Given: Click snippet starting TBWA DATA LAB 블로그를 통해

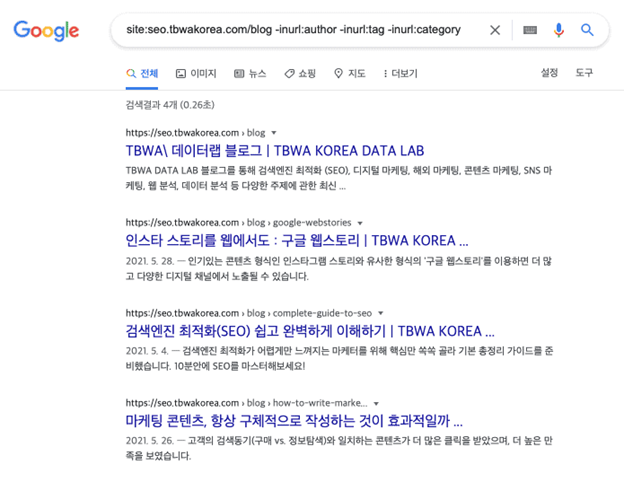Looking at the screenshot, I should tap(339, 178).
